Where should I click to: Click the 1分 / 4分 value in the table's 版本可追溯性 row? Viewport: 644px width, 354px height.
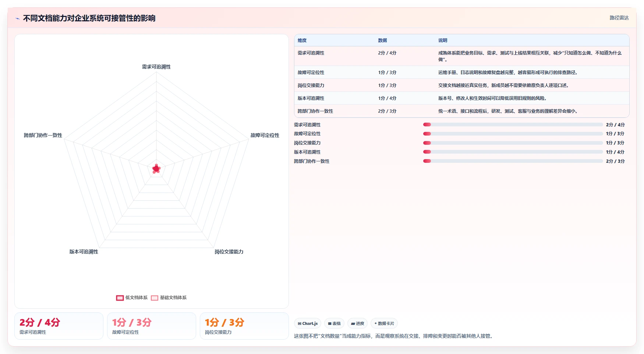[x=387, y=98]
